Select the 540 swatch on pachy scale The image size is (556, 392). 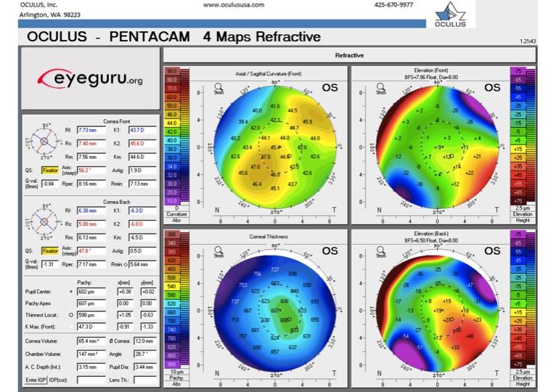[172, 286]
